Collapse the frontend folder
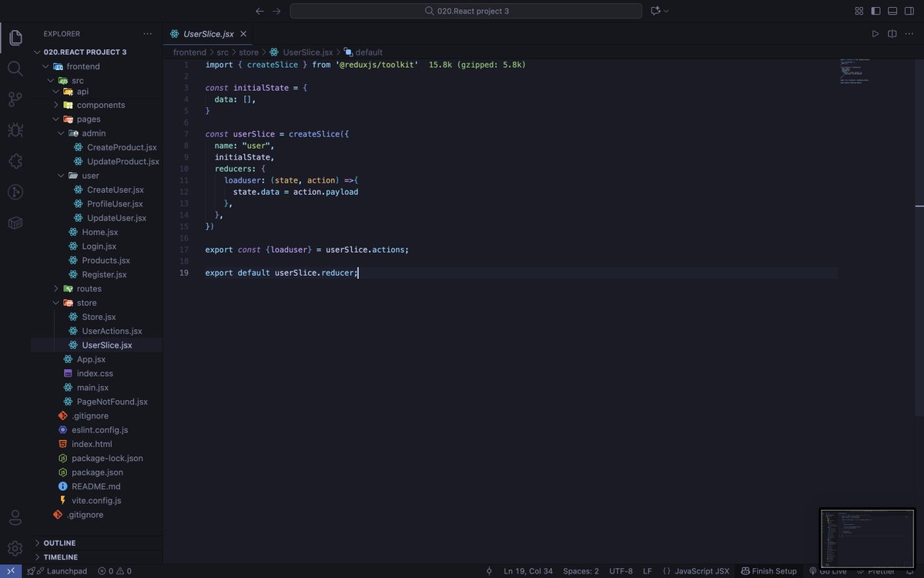This screenshot has height=578, width=924. (46, 66)
